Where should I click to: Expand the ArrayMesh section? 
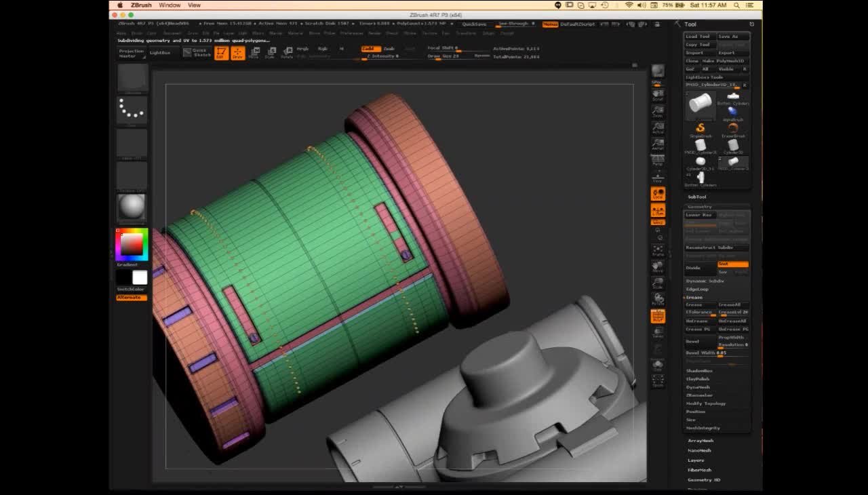[x=701, y=441]
